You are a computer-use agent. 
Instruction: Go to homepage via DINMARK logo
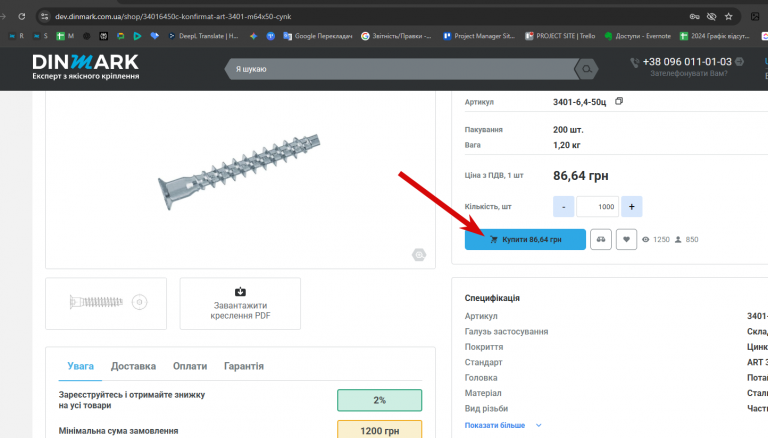click(86, 67)
